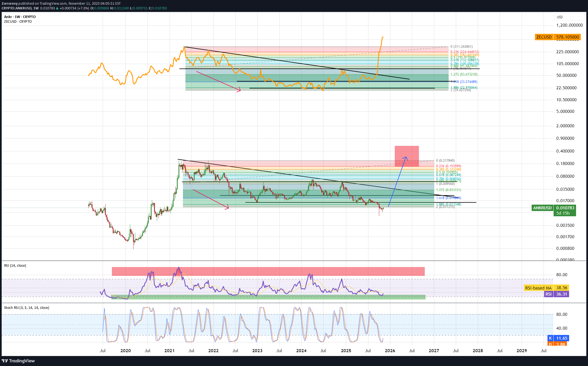Select the Stoch RSI indicator title

tap(26, 308)
